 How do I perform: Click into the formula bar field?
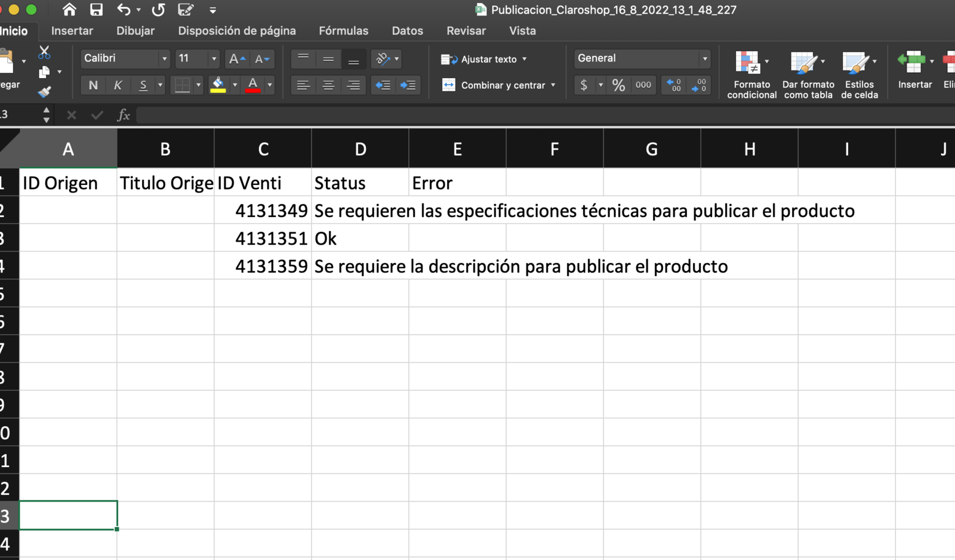tap(545, 115)
